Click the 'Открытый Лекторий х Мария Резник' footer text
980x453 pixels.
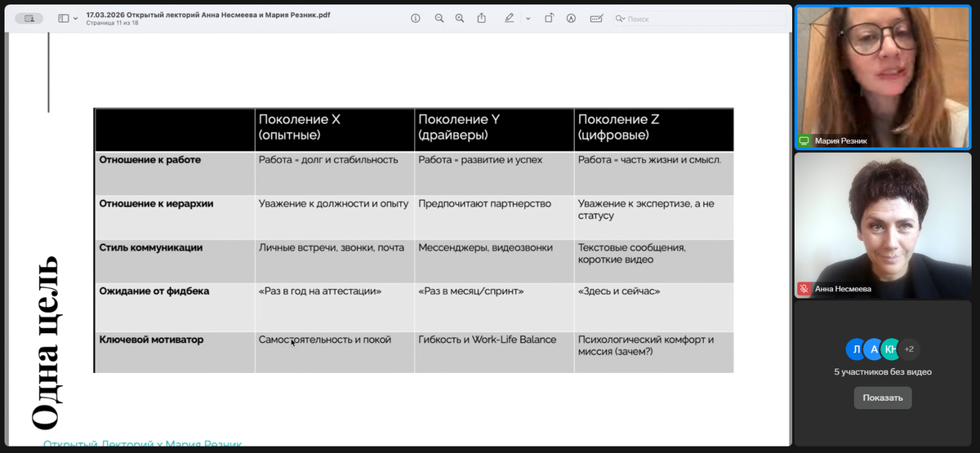click(143, 444)
